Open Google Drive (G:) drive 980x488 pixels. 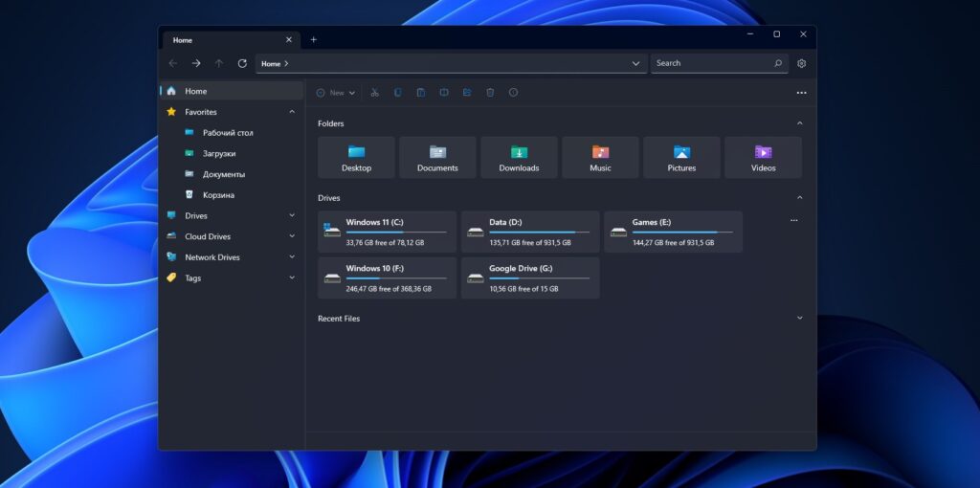point(530,278)
